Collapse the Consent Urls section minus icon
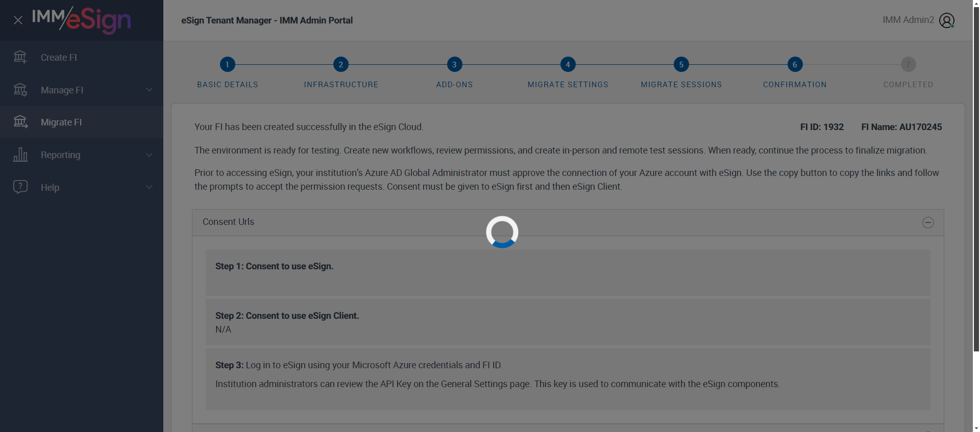 928,222
